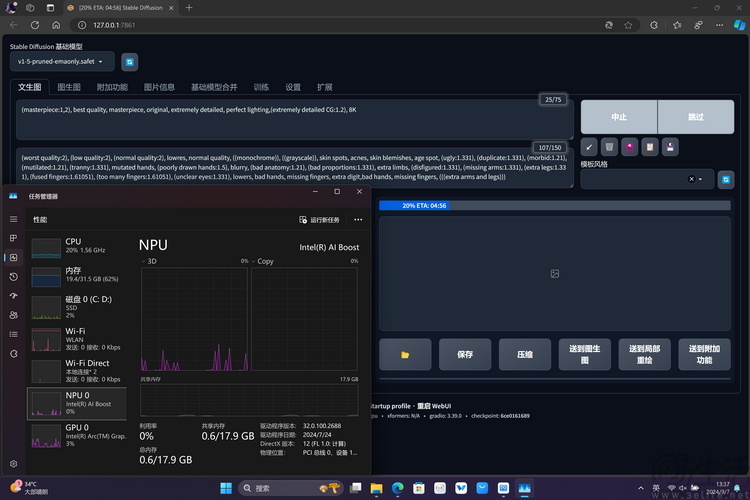Click the trash icon to clear the prompt

tap(609, 147)
